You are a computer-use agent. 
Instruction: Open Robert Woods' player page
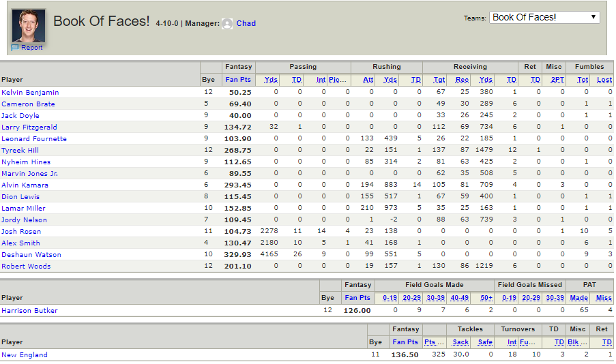[27, 267]
